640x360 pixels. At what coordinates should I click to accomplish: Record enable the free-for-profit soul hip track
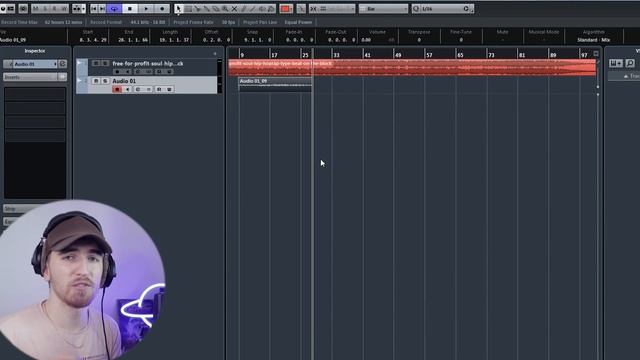[x=117, y=71]
